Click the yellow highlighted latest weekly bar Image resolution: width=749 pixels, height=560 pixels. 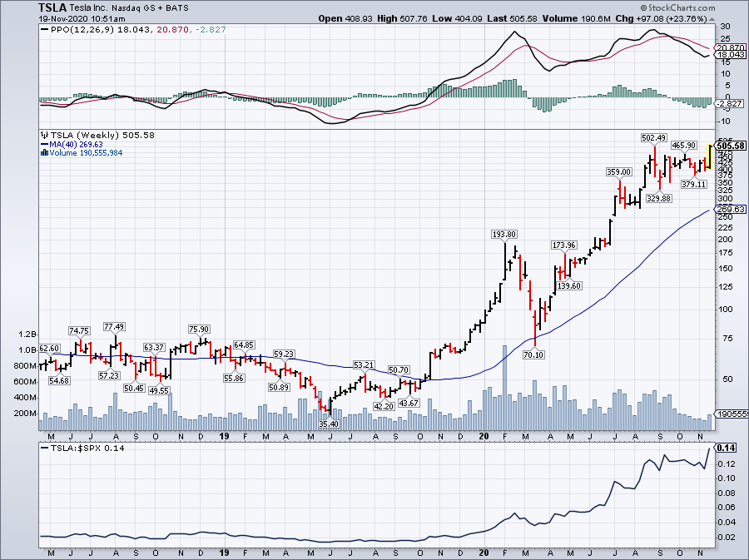pyautogui.click(x=710, y=157)
